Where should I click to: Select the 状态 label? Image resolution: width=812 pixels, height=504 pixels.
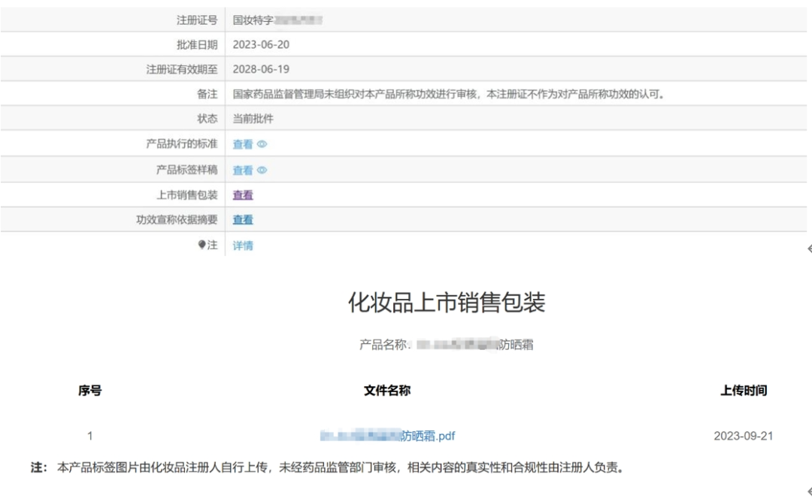click(x=208, y=119)
